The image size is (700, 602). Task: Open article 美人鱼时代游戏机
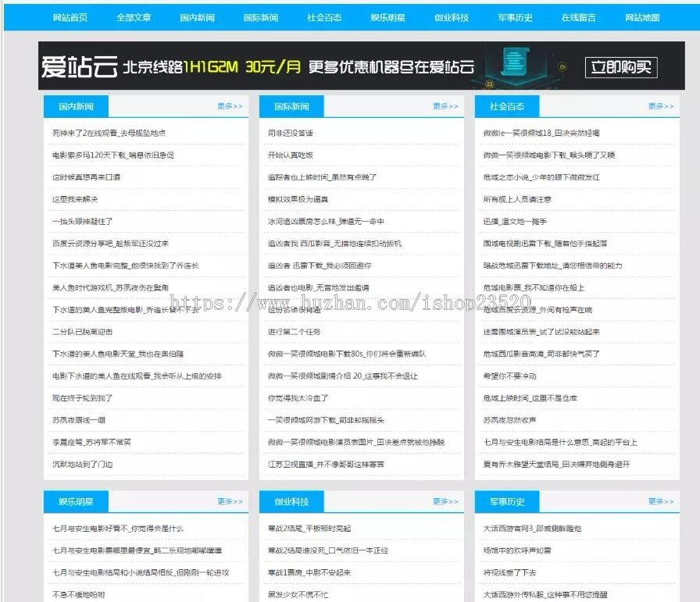click(x=110, y=287)
